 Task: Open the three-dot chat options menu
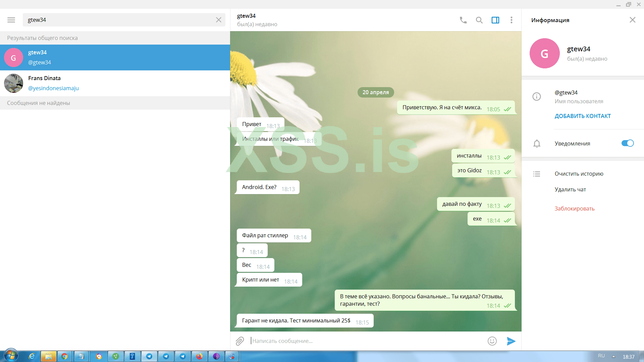click(511, 20)
